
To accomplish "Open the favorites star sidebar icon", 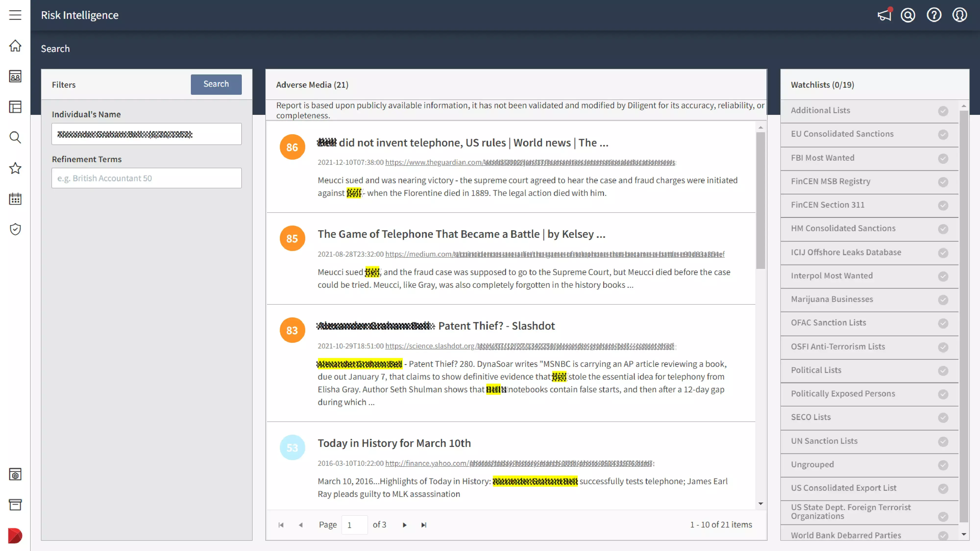I will tap(15, 168).
